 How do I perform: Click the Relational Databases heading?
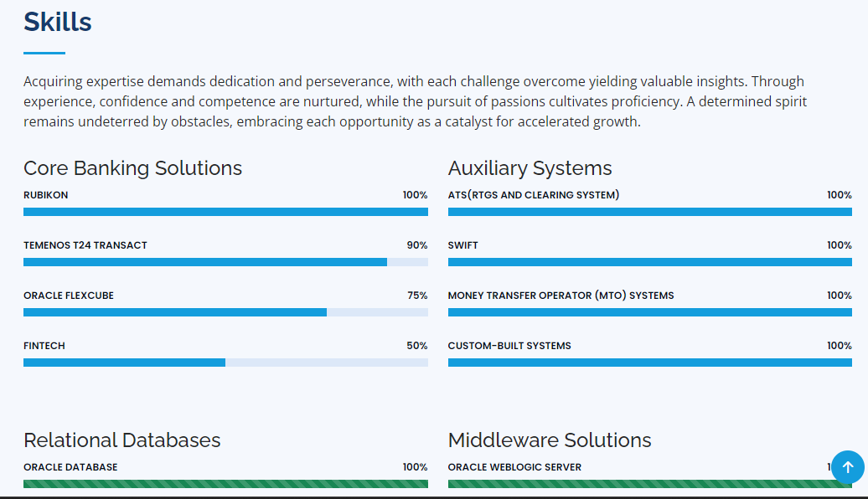(122, 440)
